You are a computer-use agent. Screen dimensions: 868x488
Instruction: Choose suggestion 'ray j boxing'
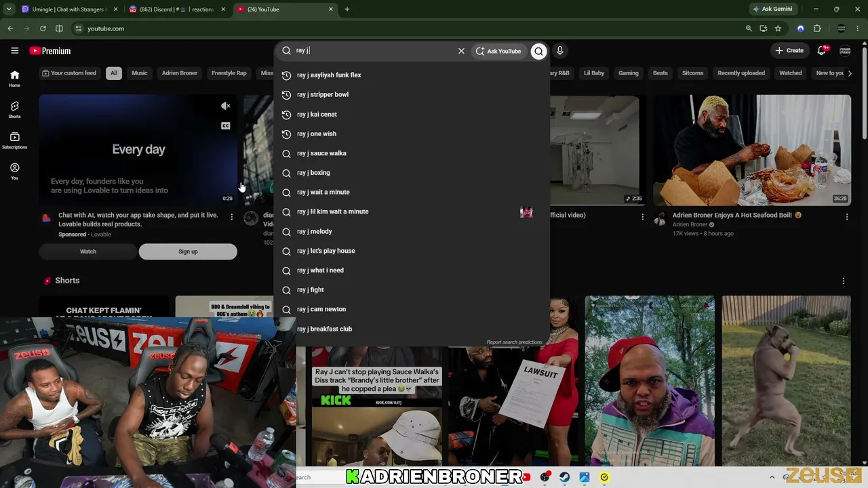412,173
